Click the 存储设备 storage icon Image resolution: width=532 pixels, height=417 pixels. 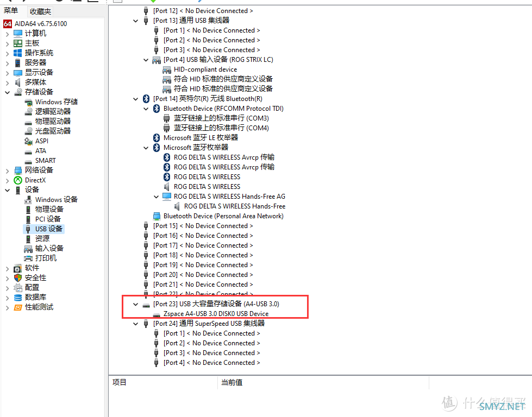[18, 92]
